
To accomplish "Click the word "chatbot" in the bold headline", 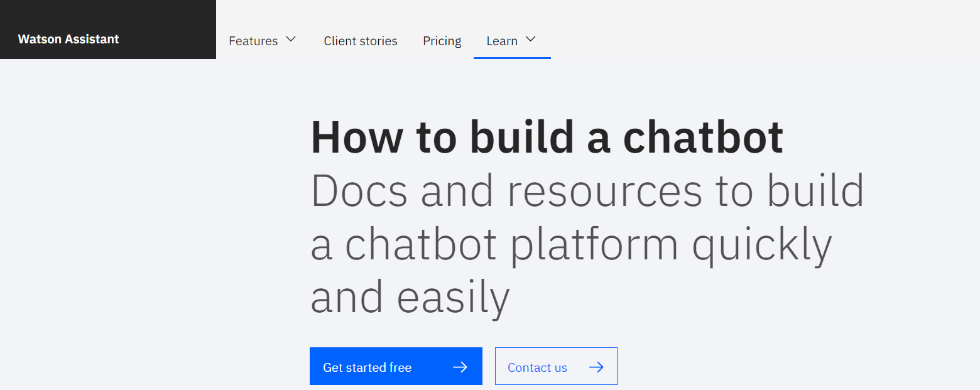I will click(x=703, y=137).
